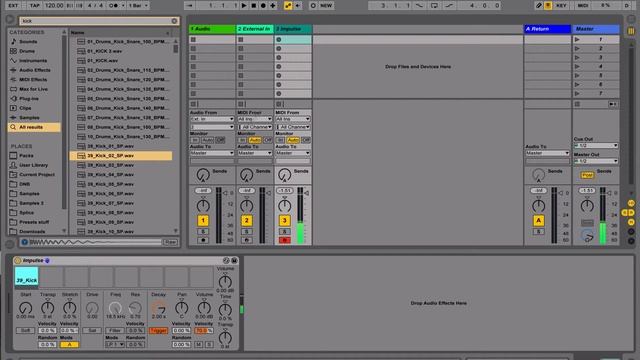The height and width of the screenshot is (360, 640).
Task: Toggle the Session Record circle button
Action: pyautogui.click(x=313, y=6)
